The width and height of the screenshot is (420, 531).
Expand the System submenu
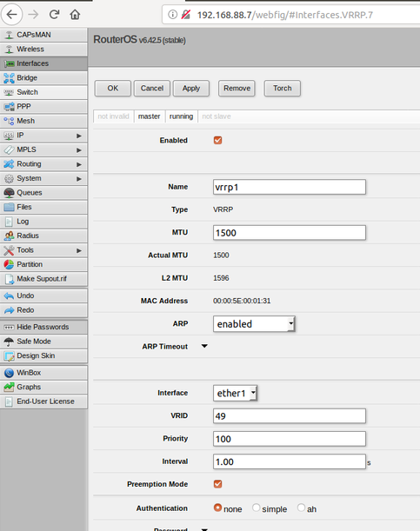(x=79, y=179)
